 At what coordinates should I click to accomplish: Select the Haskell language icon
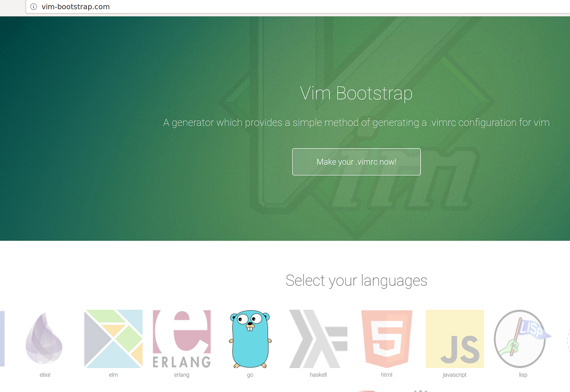point(318,339)
